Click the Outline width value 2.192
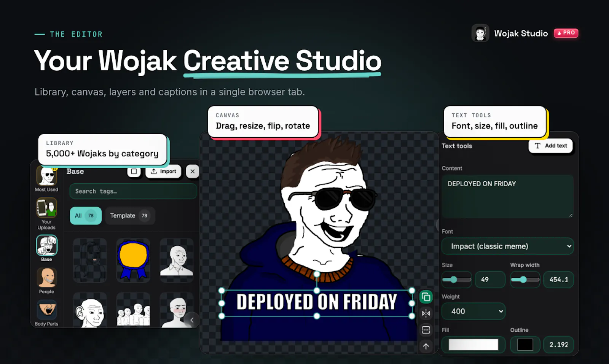 pos(558,345)
